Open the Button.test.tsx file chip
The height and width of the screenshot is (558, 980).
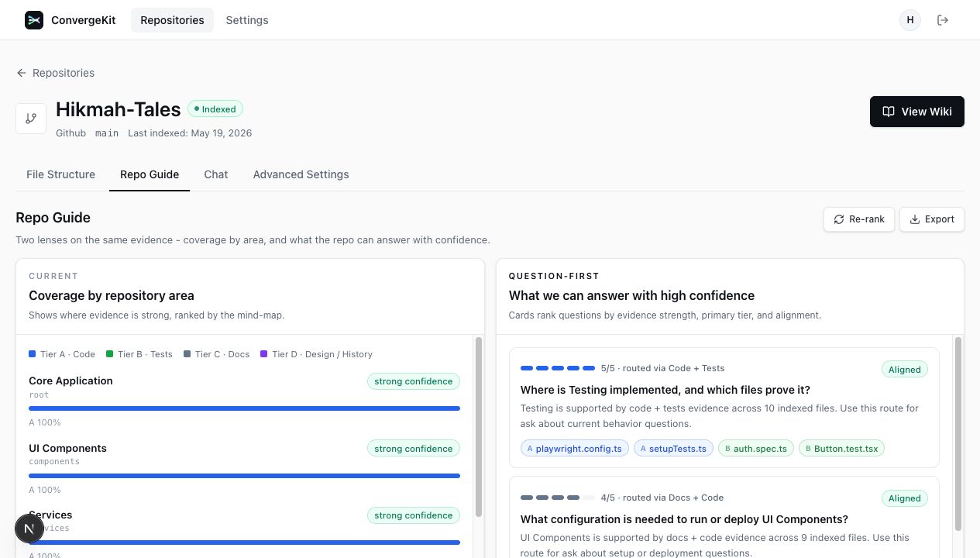842,448
